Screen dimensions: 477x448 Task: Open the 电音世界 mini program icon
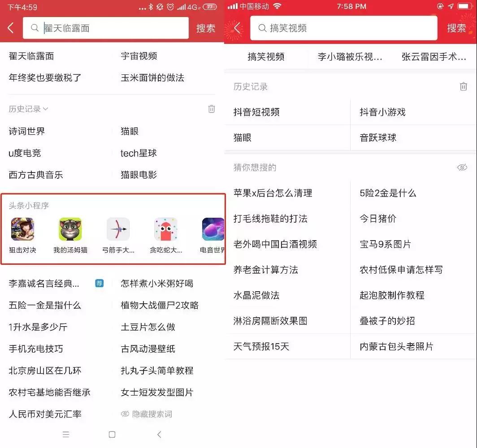(x=213, y=229)
